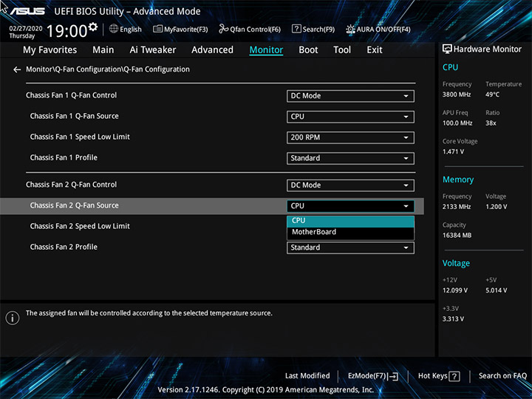Click the Memory section heading
532x399 pixels.
pos(458,180)
